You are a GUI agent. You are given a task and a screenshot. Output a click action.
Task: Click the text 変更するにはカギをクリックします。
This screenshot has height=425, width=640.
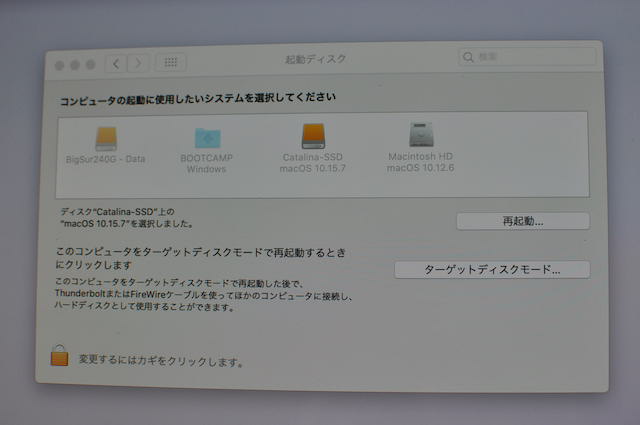pos(161,361)
